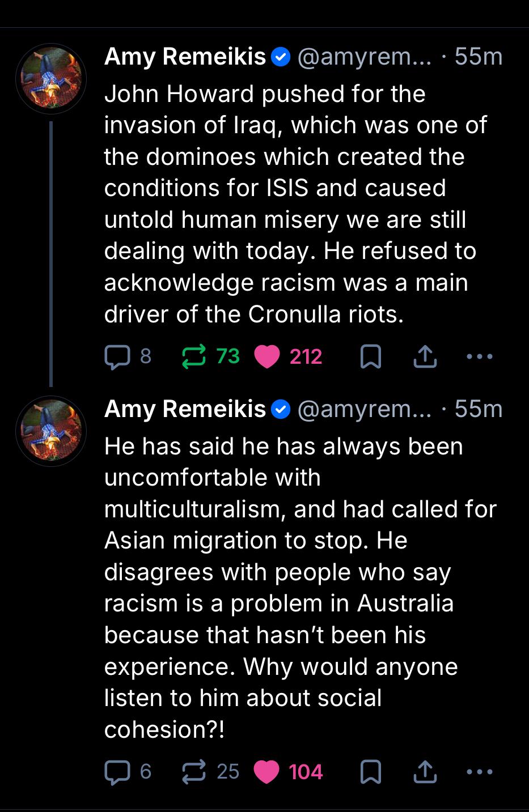The height and width of the screenshot is (812, 529).
Task: Open Amy Remeikis name on second tweet
Action: point(185,409)
